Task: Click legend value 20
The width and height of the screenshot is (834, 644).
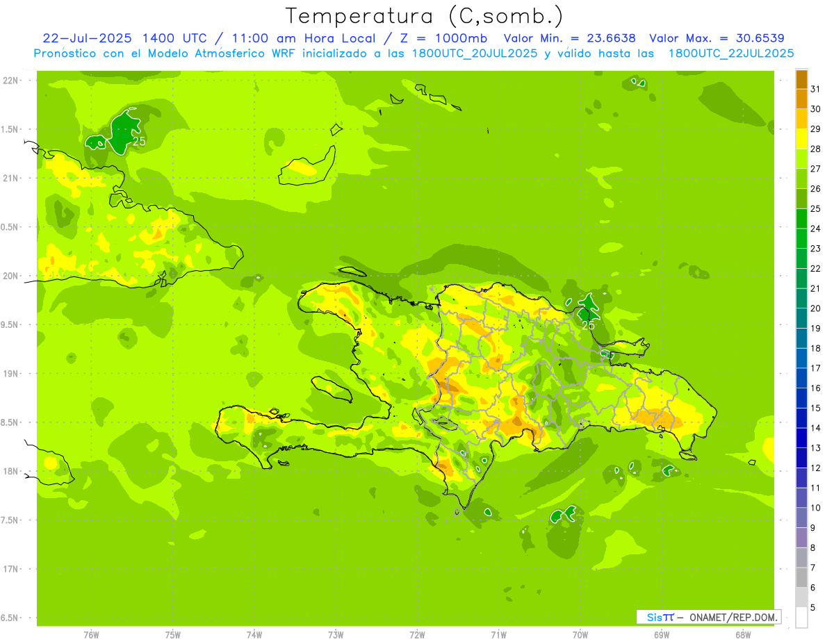Action: pyautogui.click(x=816, y=308)
